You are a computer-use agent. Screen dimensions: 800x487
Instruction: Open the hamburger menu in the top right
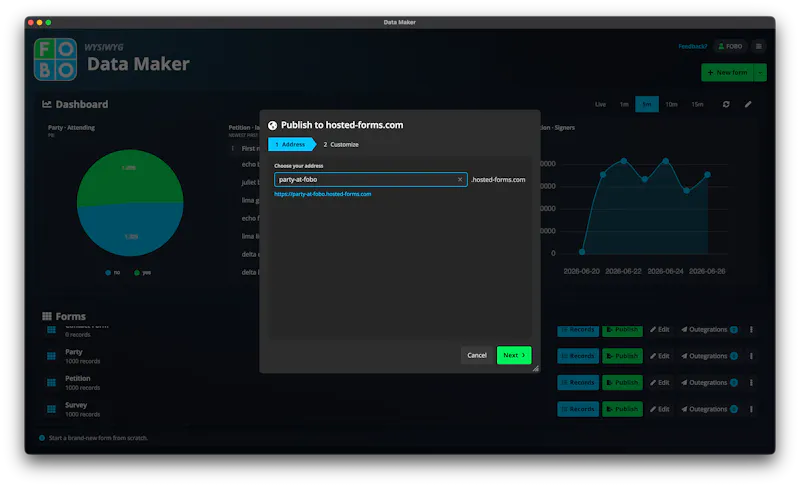click(759, 46)
